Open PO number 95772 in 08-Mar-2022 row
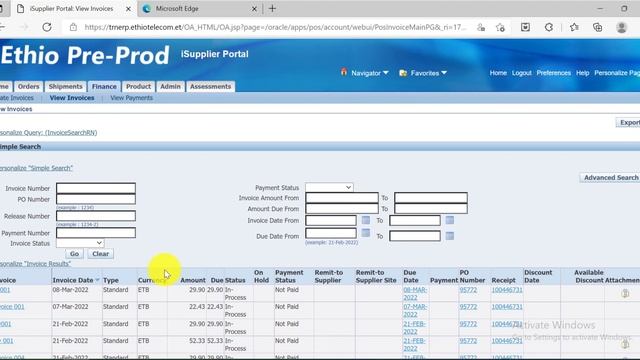The image size is (640, 360). [x=468, y=290]
